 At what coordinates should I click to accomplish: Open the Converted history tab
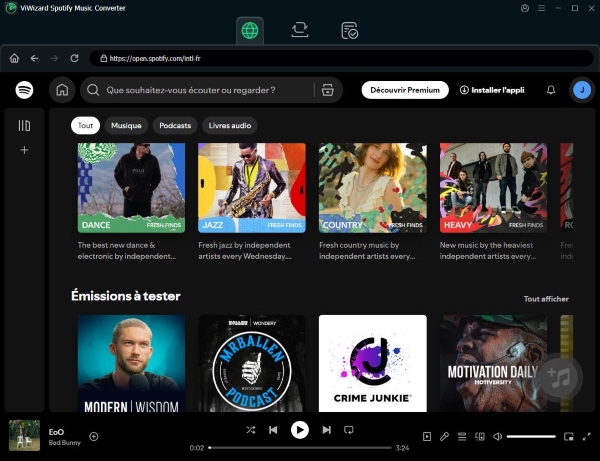(349, 31)
